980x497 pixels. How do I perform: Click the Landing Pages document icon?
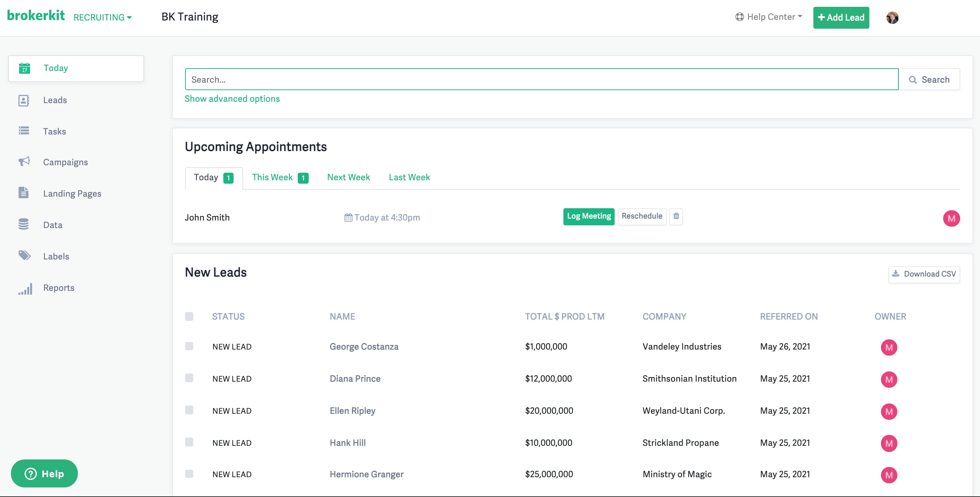click(23, 193)
